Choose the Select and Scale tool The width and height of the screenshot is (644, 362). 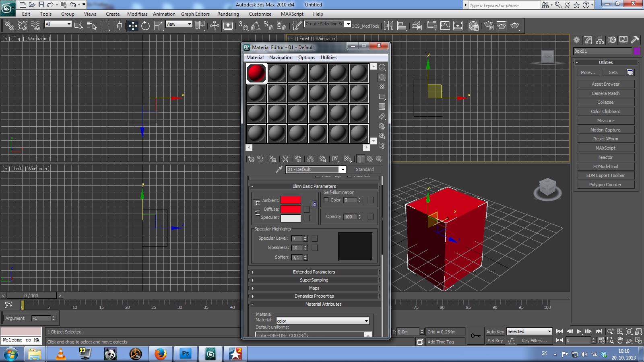(x=159, y=26)
